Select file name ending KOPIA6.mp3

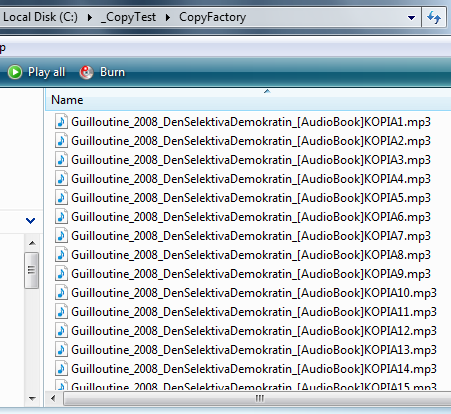point(251,217)
